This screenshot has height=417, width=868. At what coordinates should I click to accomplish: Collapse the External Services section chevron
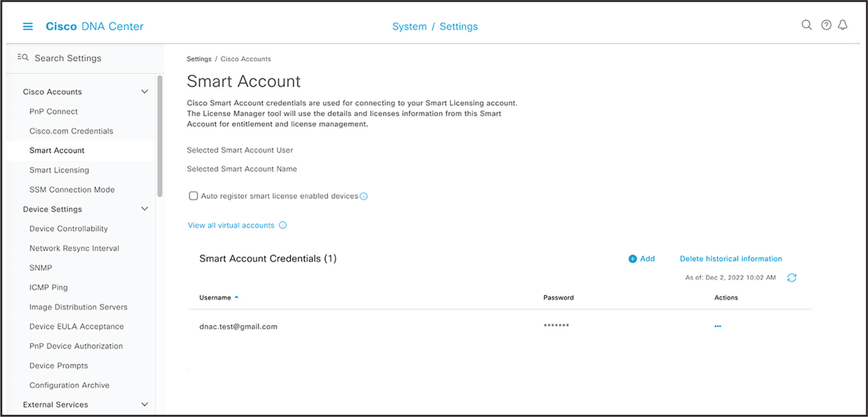(145, 404)
